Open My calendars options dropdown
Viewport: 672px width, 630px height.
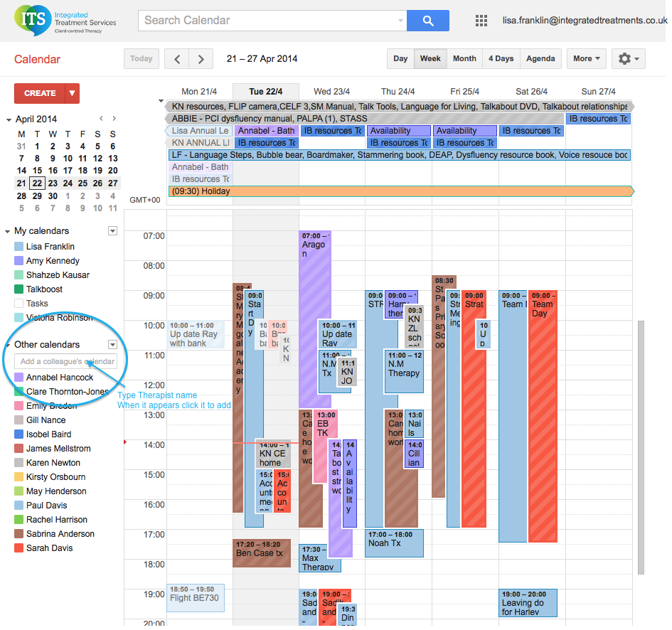pos(112,231)
